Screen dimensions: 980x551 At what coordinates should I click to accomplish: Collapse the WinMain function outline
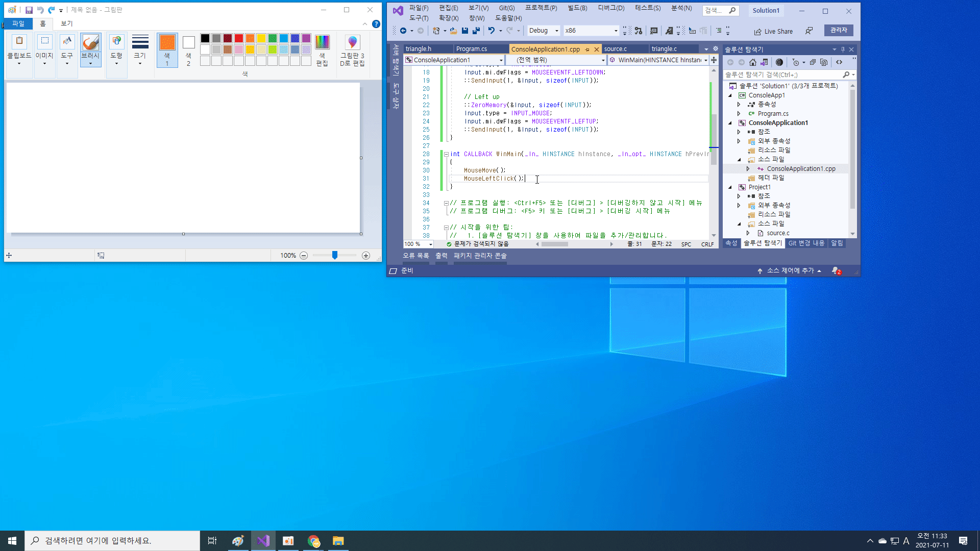[446, 154]
